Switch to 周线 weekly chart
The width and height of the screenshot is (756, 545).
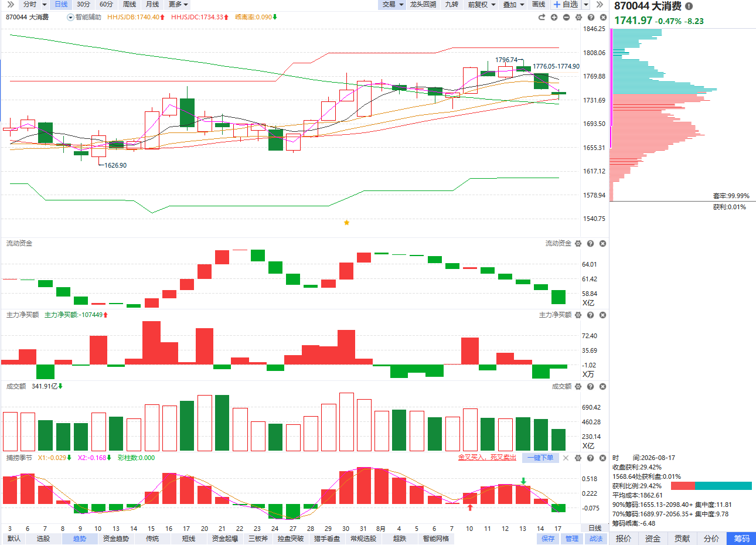click(x=130, y=5)
